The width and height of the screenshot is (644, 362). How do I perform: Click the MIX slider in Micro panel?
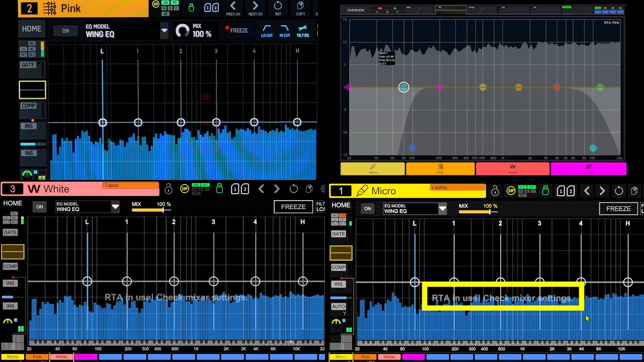478,212
